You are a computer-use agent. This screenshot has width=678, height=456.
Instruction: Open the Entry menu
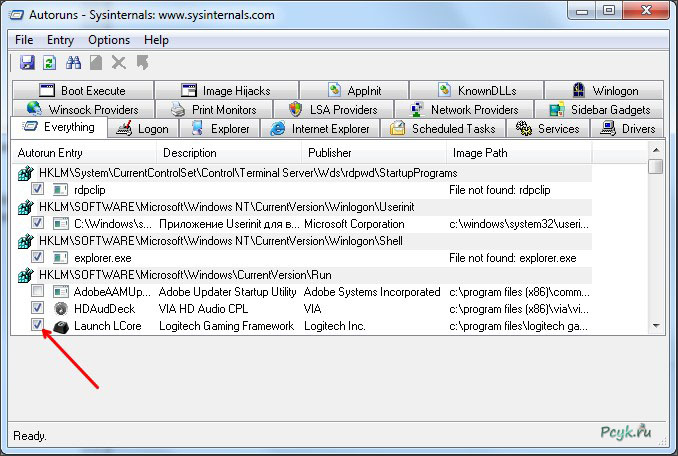point(60,40)
